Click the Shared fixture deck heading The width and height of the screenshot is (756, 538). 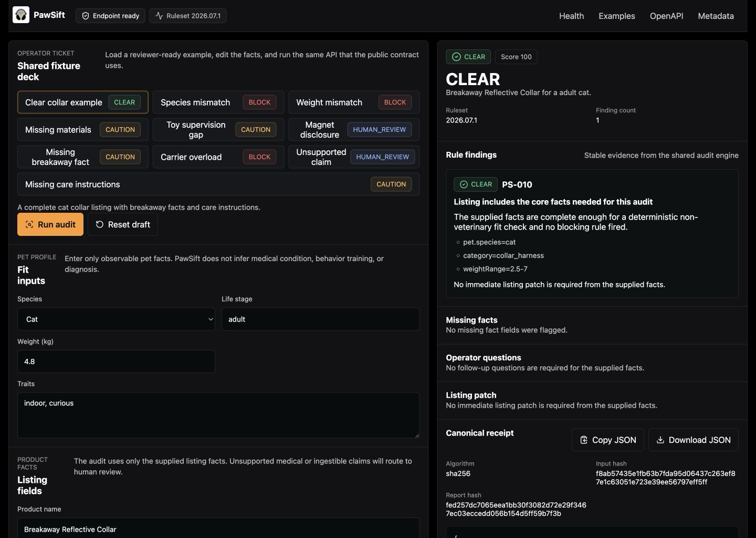coord(49,71)
